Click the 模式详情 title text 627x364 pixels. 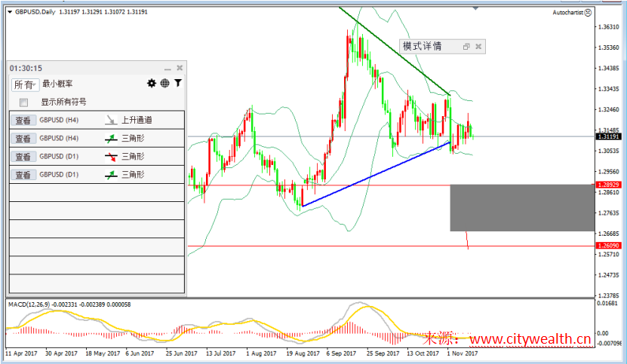point(422,47)
